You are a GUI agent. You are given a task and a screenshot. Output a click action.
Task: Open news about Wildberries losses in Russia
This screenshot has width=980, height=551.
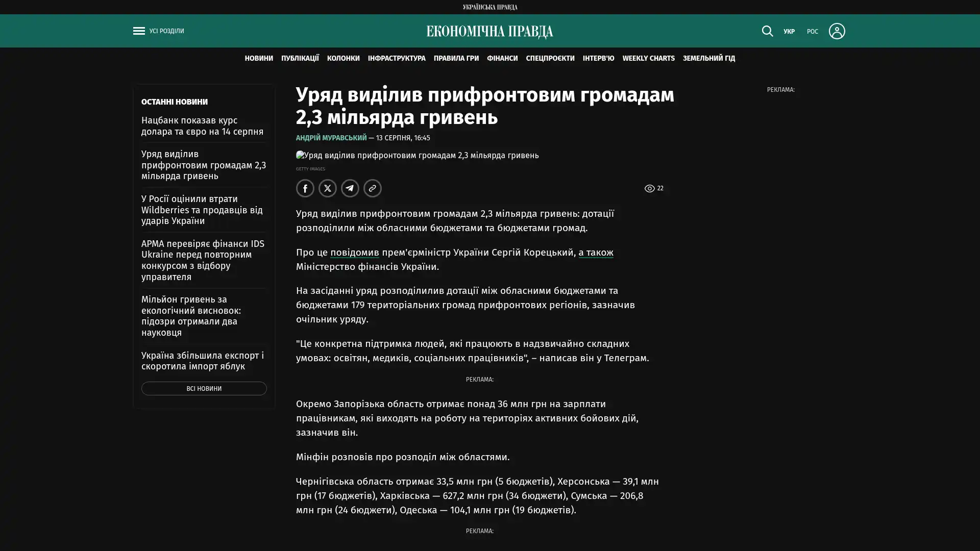point(202,210)
